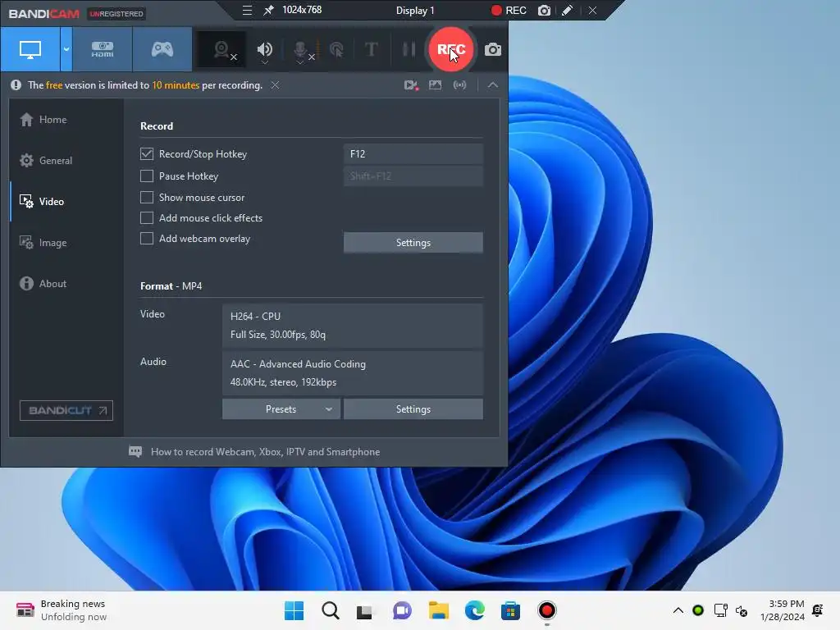The width and height of the screenshot is (840, 630).
Task: Select Game recording mode gamepad icon
Action: [x=162, y=49]
